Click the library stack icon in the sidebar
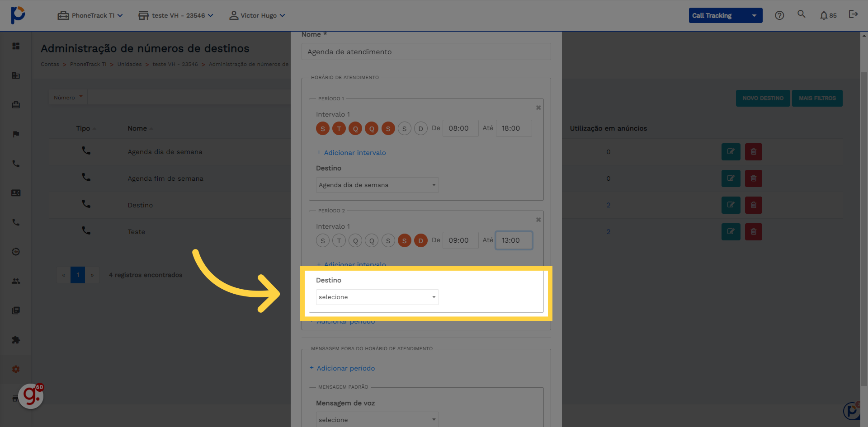 16,310
